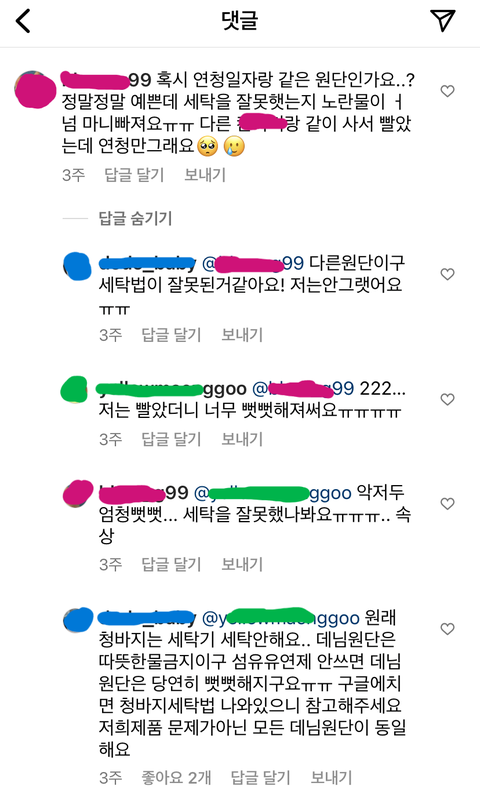Image resolution: width=480 pixels, height=801 pixels.
Task: Reply to the last comment via 답글 달기
Action: (260, 778)
